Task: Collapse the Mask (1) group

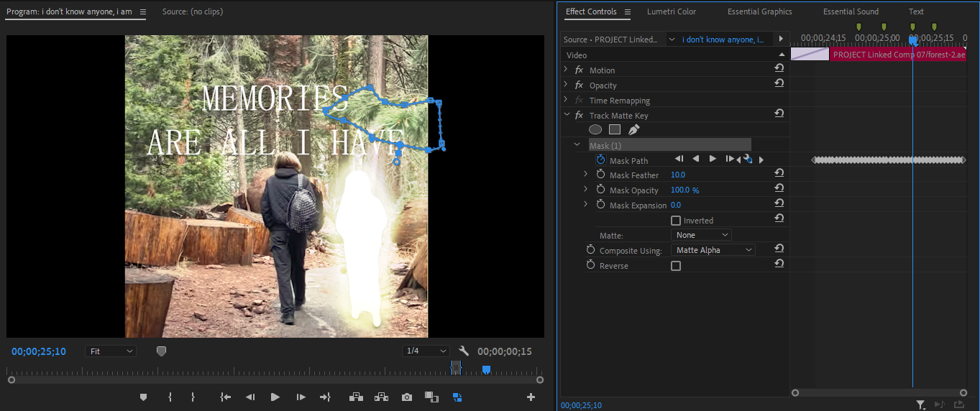Action: 577,144
